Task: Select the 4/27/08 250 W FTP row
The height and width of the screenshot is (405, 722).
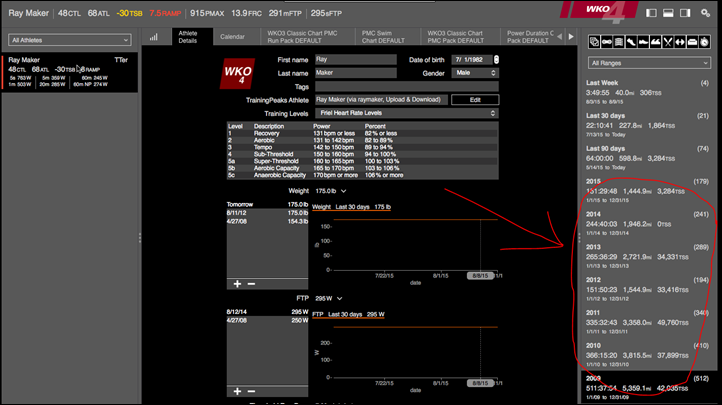Action: [x=267, y=320]
